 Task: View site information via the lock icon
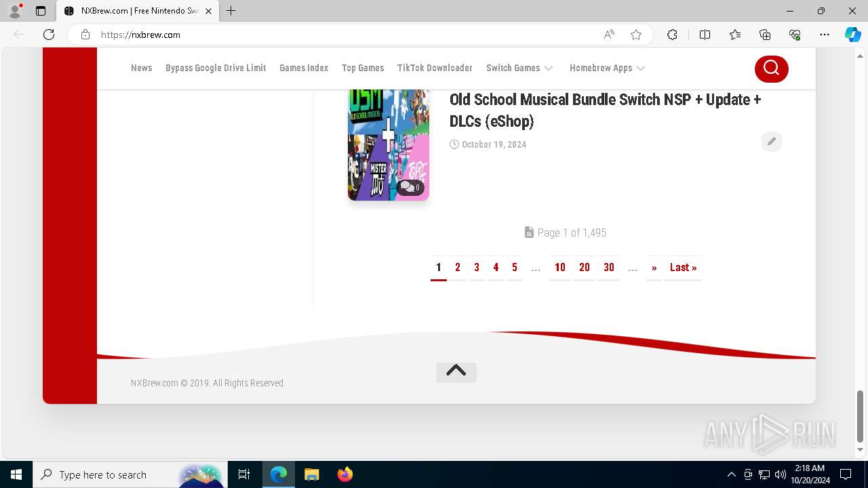tap(85, 35)
